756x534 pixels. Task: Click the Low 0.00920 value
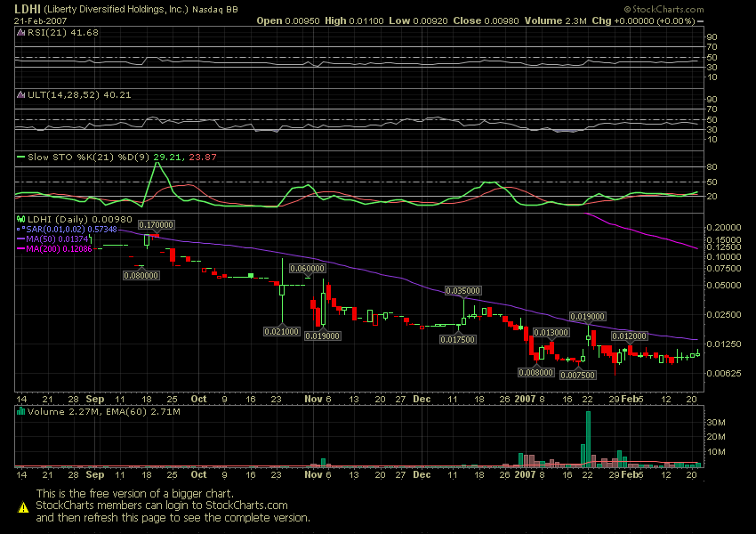coord(419,20)
